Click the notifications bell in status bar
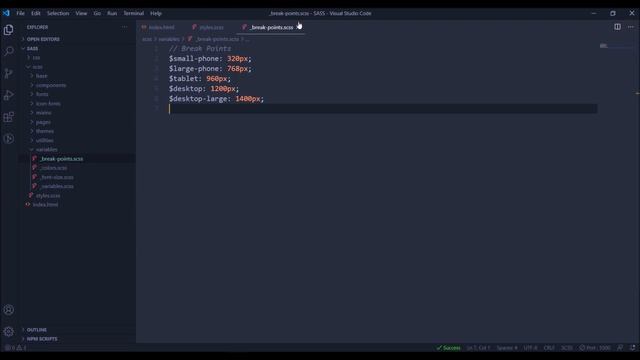 coord(632,348)
